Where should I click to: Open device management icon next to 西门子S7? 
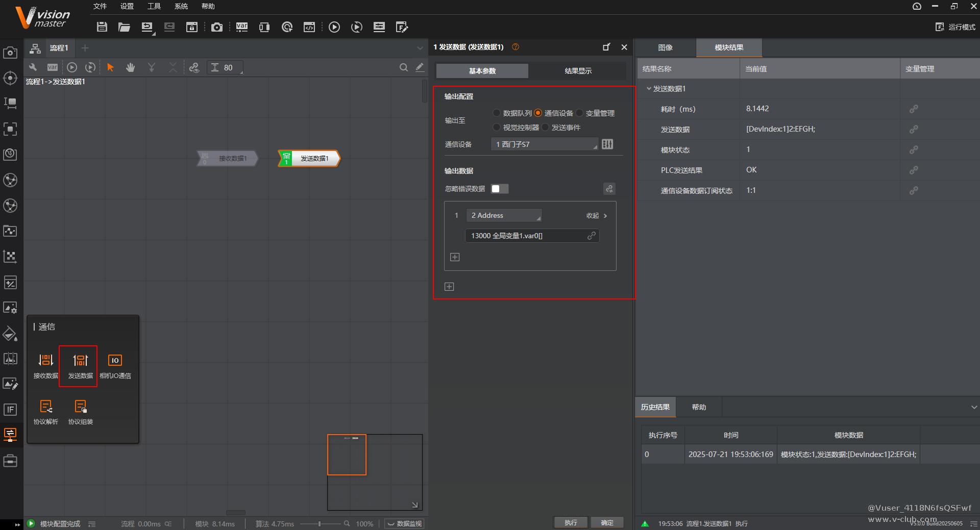point(607,144)
